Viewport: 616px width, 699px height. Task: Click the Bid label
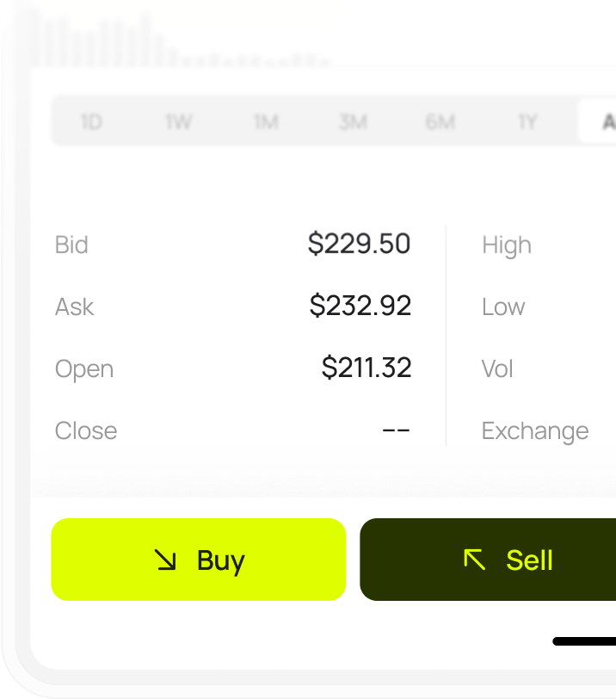tap(71, 244)
